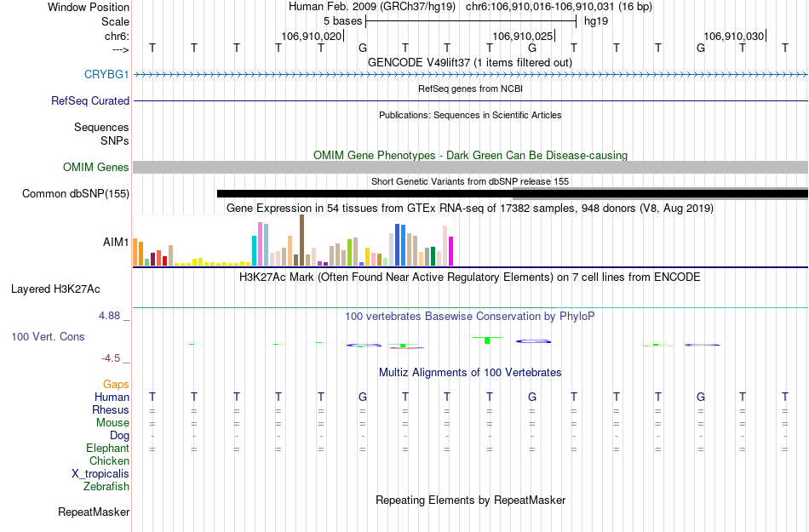809x532 pixels.
Task: Click the hg19 label beside the scale bar
Action: [596, 21]
